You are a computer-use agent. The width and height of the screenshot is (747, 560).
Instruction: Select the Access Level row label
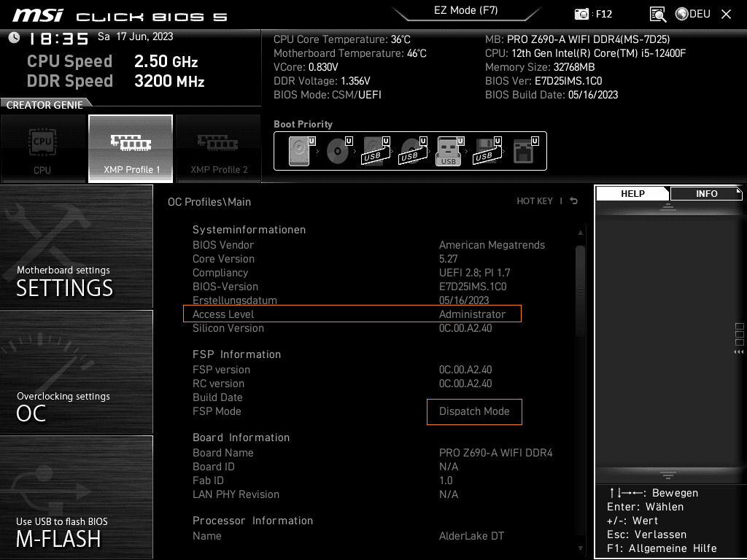(223, 314)
